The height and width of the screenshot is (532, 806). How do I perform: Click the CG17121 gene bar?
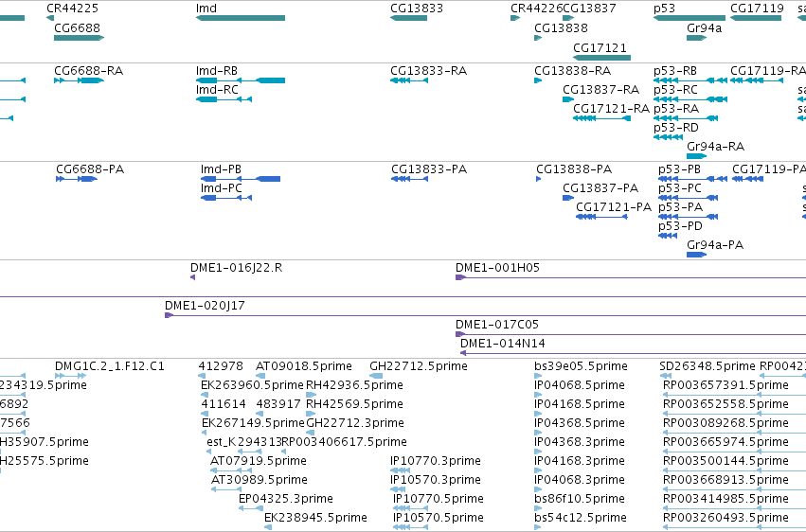point(601,58)
